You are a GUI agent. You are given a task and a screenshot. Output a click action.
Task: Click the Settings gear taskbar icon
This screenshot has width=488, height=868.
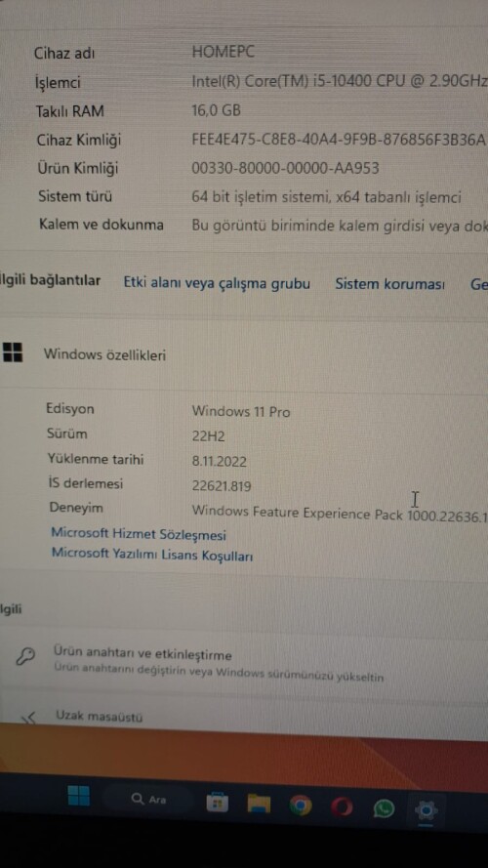coord(427,811)
